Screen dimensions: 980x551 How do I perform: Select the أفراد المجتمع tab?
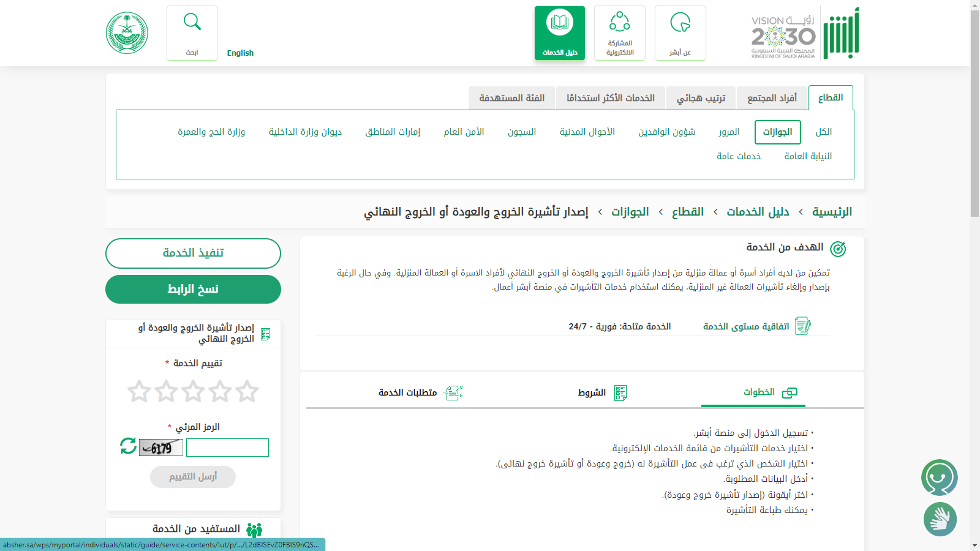coord(772,98)
